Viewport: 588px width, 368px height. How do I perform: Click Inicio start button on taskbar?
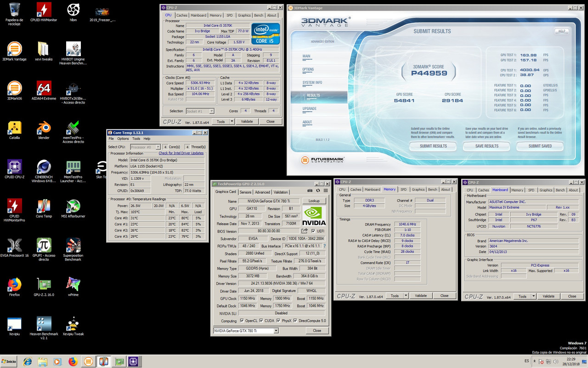tap(9, 362)
